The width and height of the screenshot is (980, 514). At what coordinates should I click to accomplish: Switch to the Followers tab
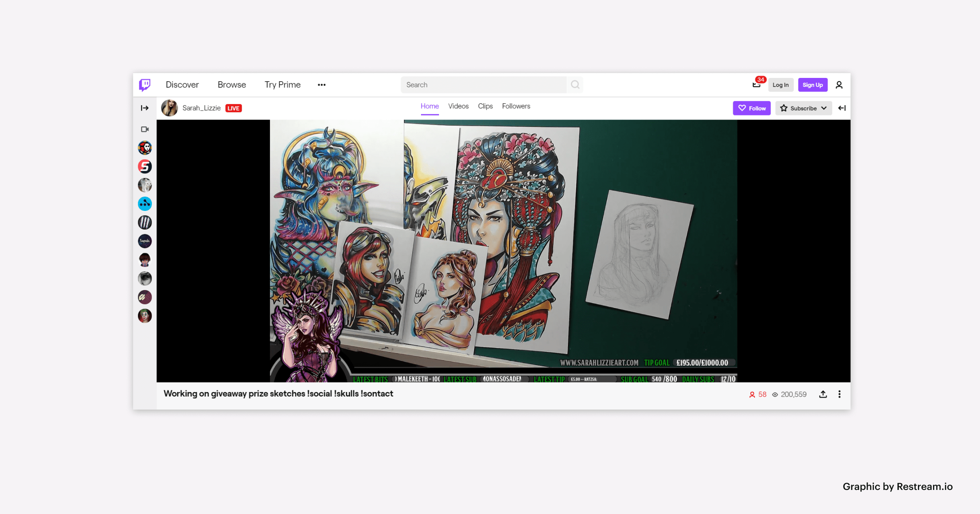tap(516, 106)
